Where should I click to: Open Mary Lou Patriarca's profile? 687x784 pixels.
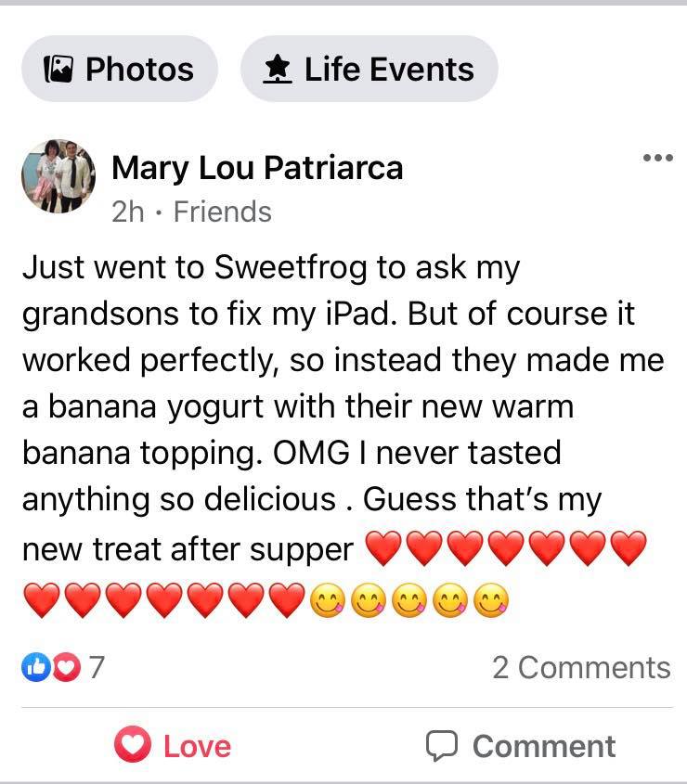coord(257,168)
